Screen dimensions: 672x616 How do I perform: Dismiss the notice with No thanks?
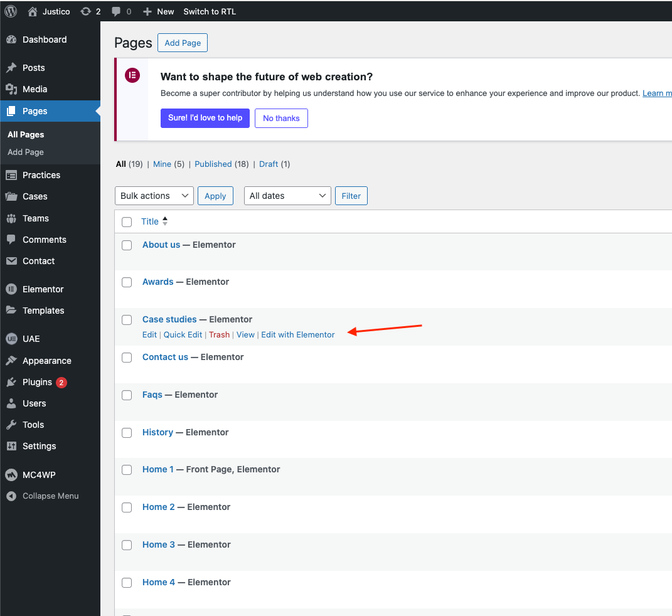[x=281, y=118]
